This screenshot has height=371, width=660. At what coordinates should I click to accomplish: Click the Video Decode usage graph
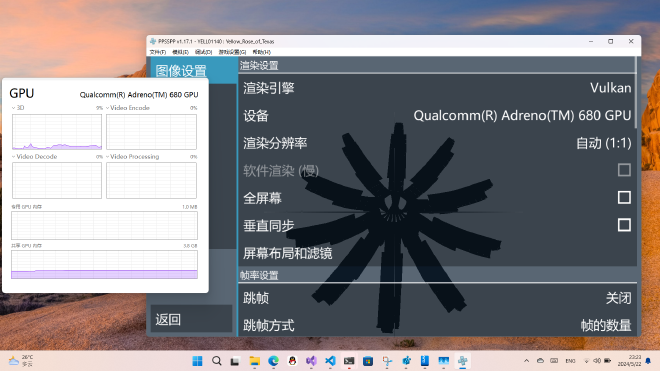click(x=57, y=180)
